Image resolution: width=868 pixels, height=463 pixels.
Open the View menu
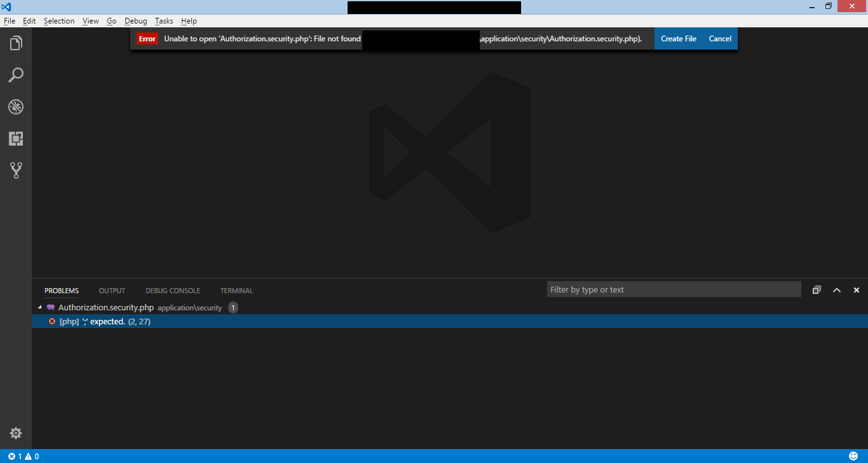[x=91, y=21]
